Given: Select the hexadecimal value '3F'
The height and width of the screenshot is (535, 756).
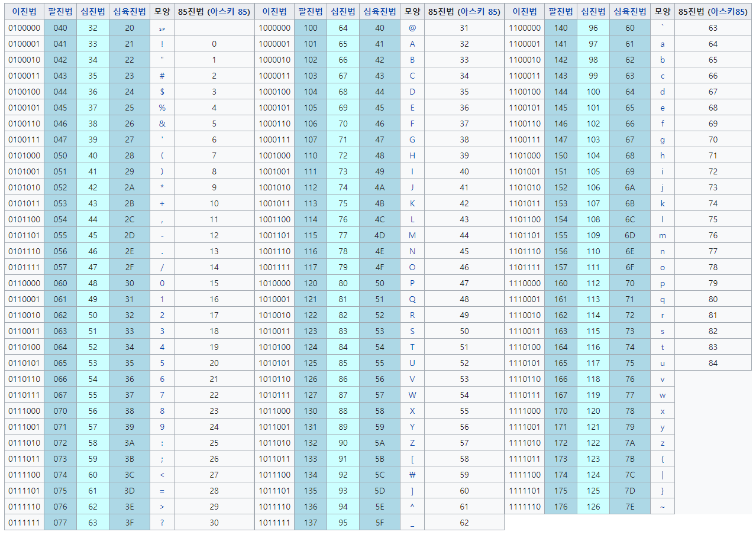Looking at the screenshot, I should (130, 523).
